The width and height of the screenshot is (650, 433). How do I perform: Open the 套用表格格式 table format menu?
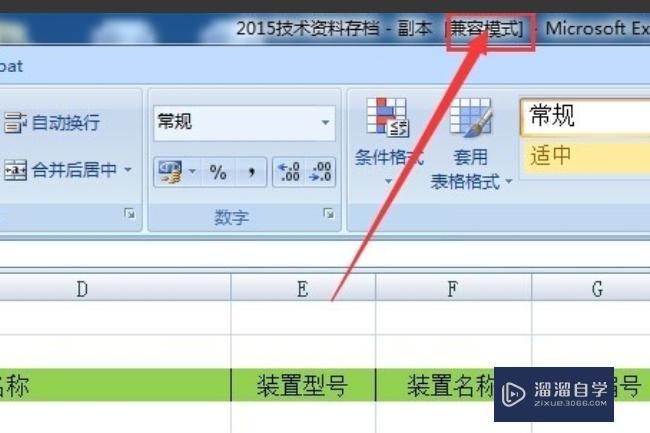tap(471, 143)
